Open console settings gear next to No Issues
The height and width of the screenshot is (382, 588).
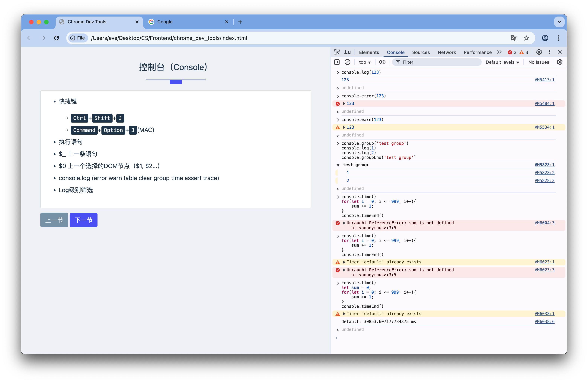tap(560, 62)
